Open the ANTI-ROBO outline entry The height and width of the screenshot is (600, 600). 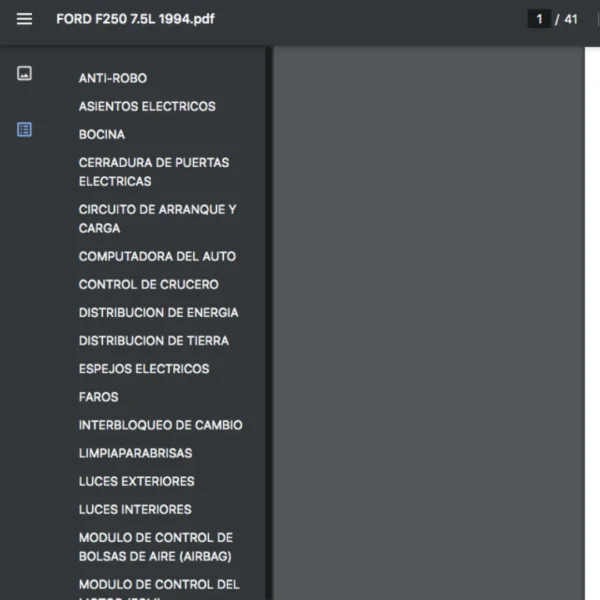click(x=113, y=78)
